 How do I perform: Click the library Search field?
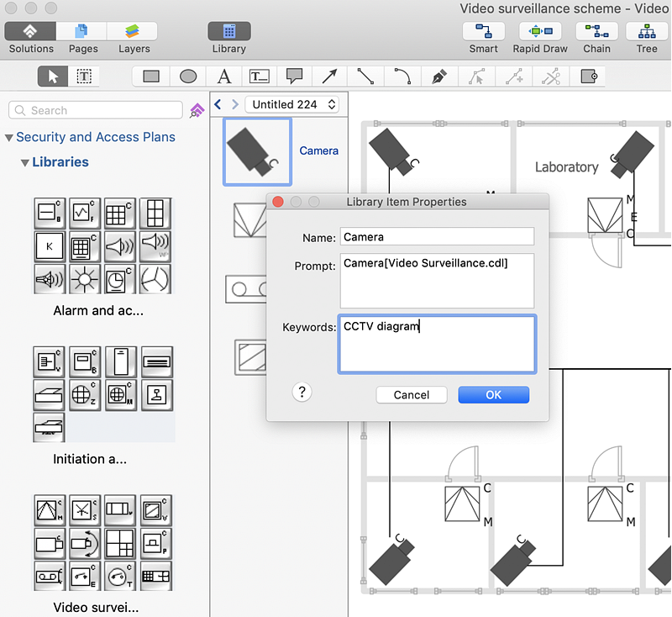(x=96, y=110)
